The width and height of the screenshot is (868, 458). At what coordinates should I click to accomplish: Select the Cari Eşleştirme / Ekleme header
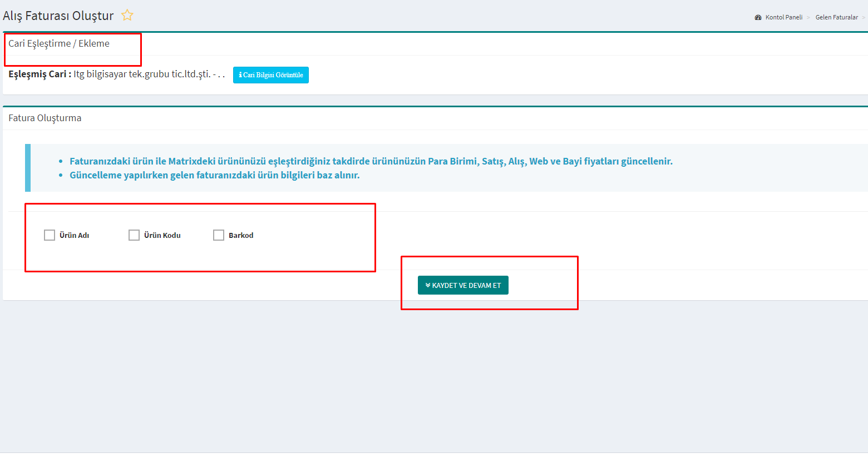[x=59, y=43]
